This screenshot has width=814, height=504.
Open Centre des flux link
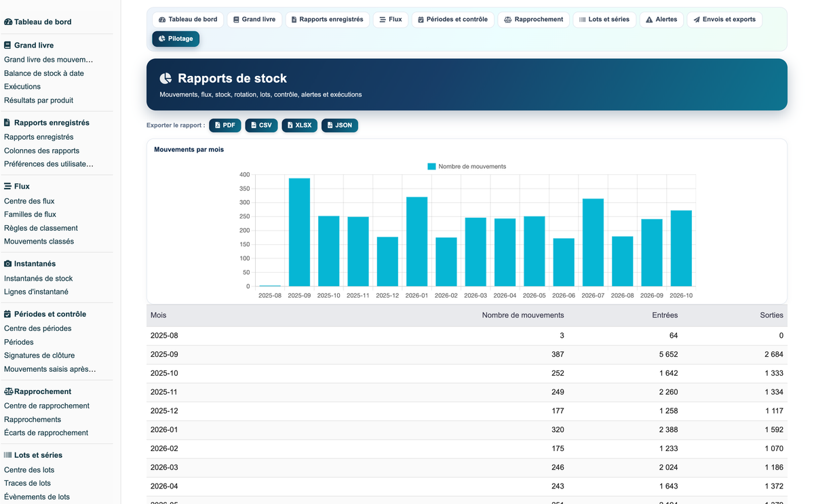[x=29, y=201]
